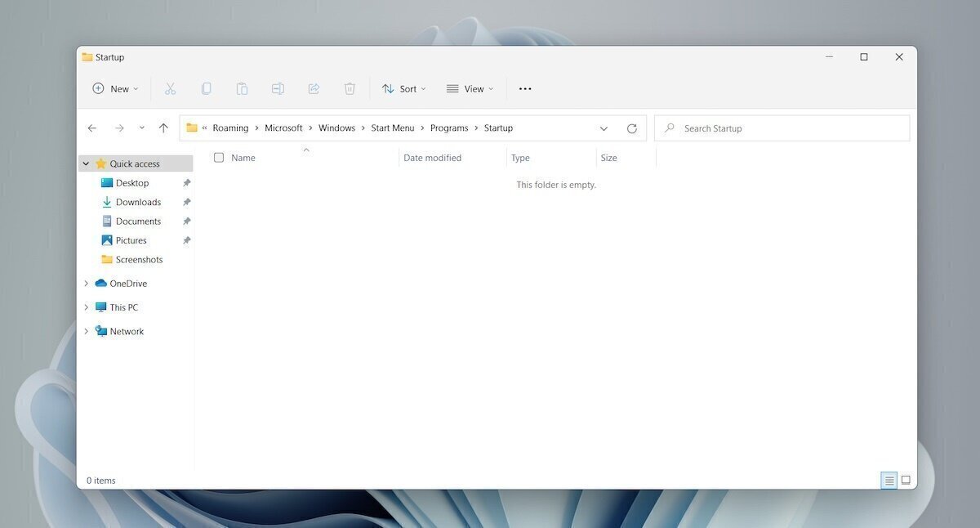980x528 pixels.
Task: Select the Rename icon
Action: pos(278,88)
